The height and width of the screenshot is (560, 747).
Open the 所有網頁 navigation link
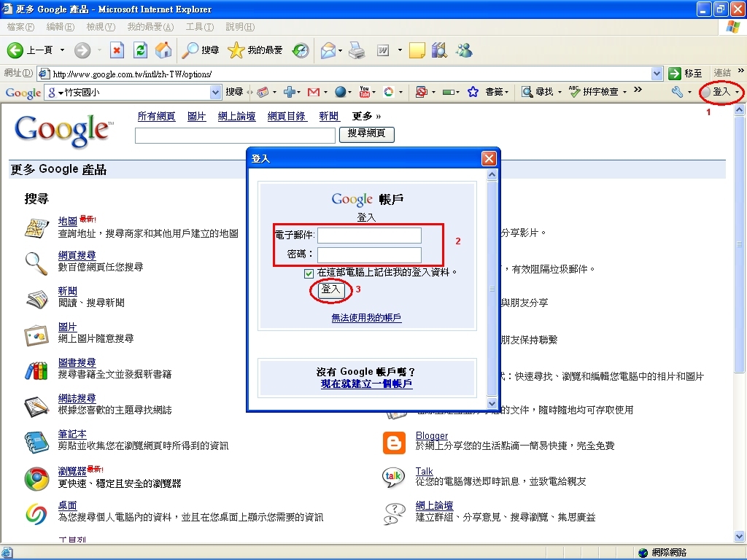pos(156,116)
